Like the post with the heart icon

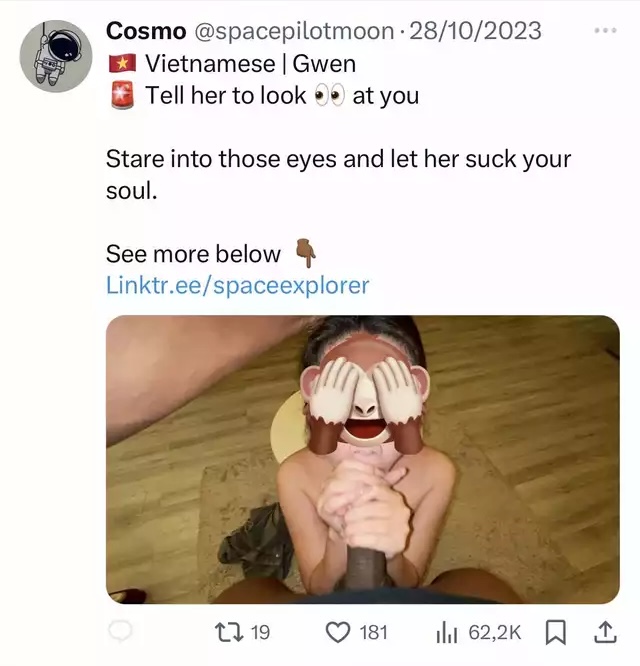(339, 632)
